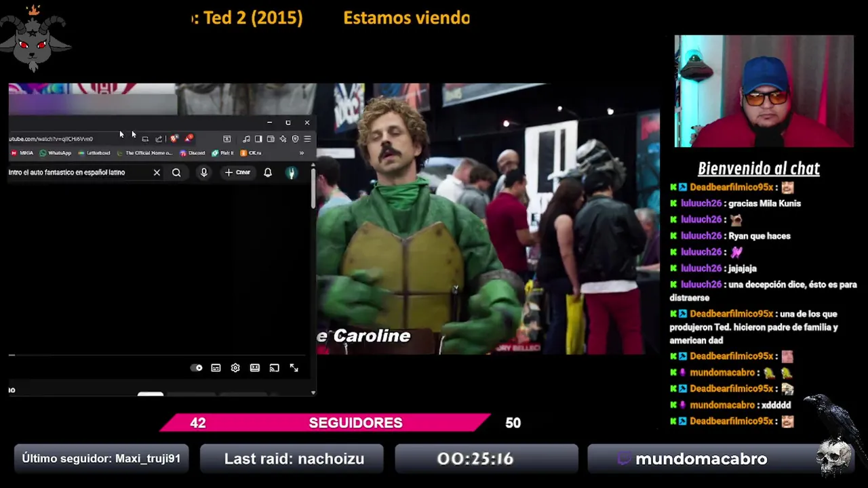
Task: Click the YouTube search text field
Action: (x=79, y=172)
